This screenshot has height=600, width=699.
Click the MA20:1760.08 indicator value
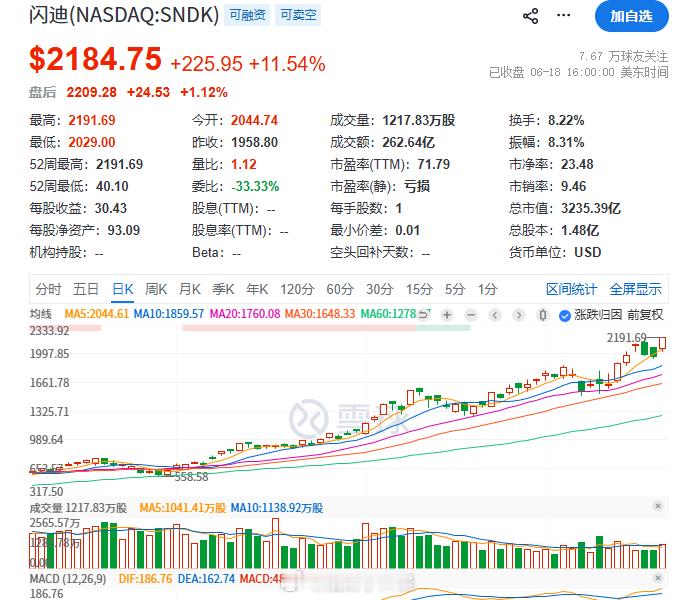coord(245,314)
